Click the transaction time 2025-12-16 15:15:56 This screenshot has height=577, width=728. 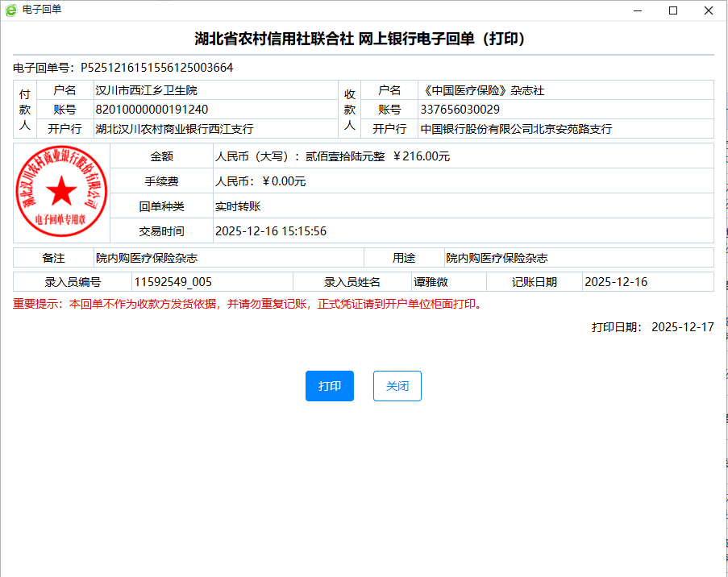(270, 231)
